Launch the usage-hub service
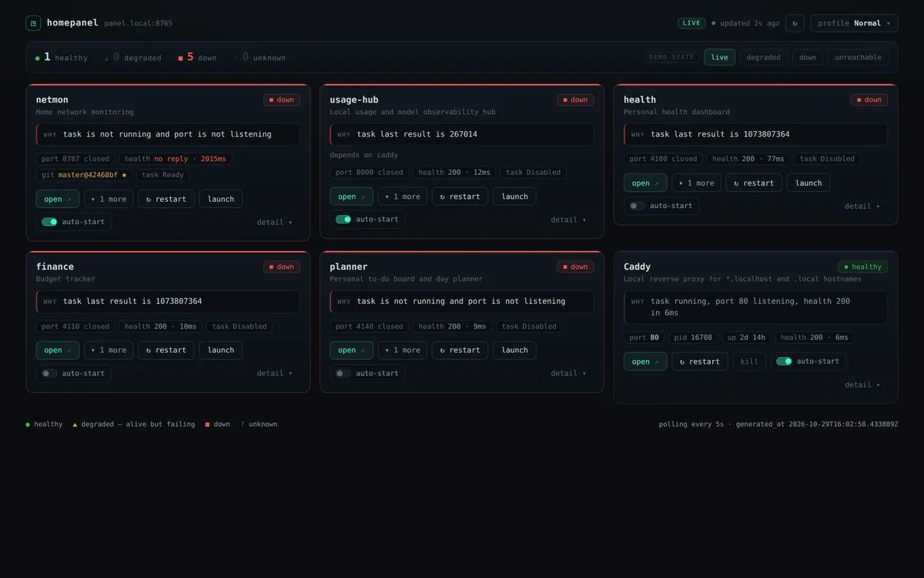This screenshot has height=578, width=924. click(x=515, y=197)
